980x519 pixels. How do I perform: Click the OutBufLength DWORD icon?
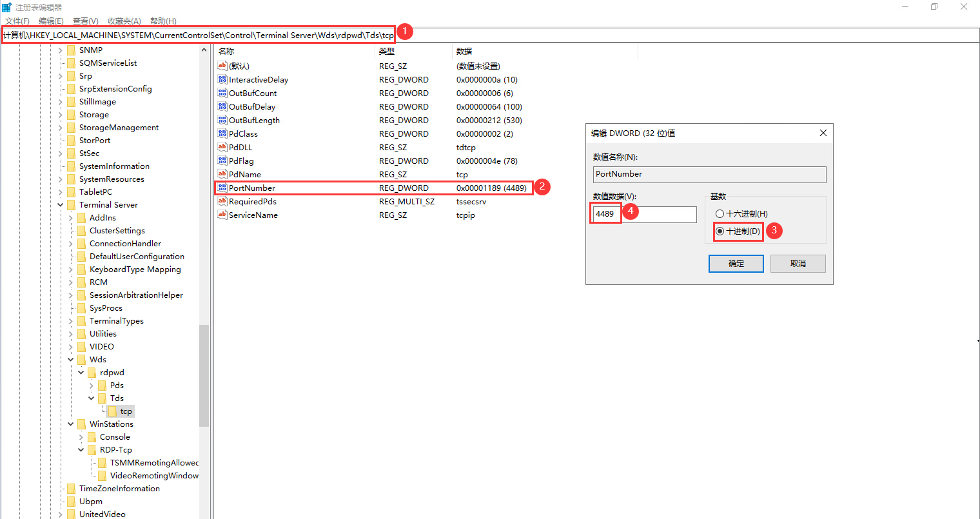pos(222,120)
